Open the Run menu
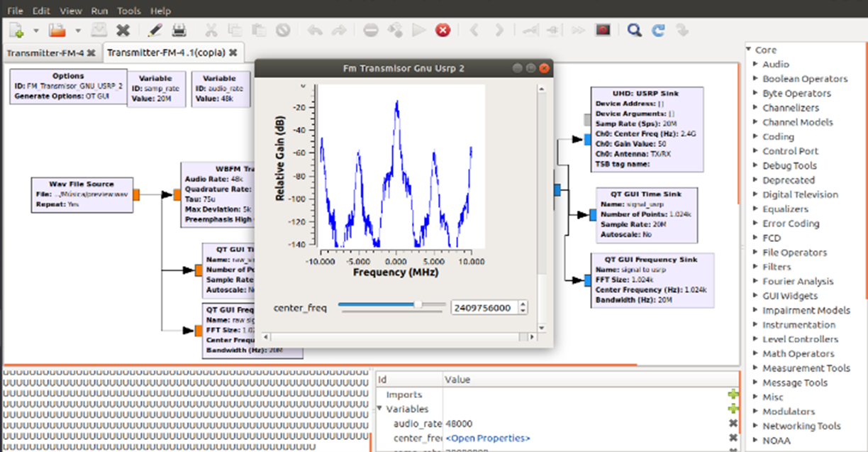Viewport: 868px width, 452px height. [100, 11]
